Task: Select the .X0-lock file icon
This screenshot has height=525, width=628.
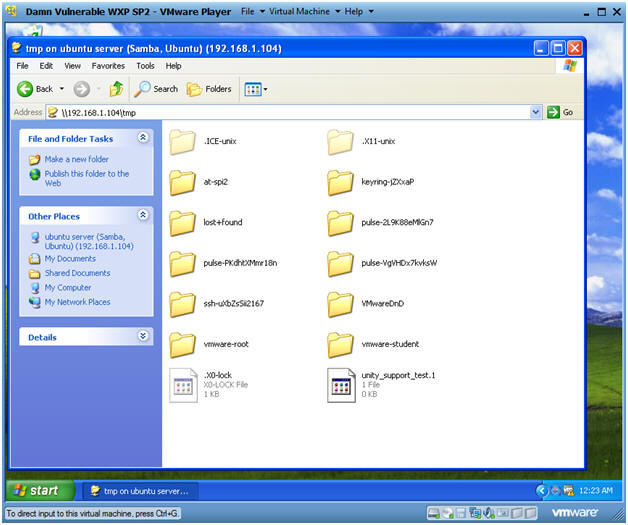Action: click(183, 385)
